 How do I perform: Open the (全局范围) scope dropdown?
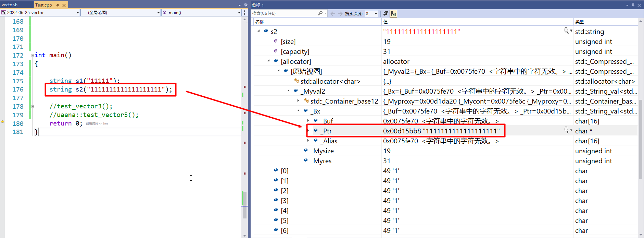click(x=158, y=13)
